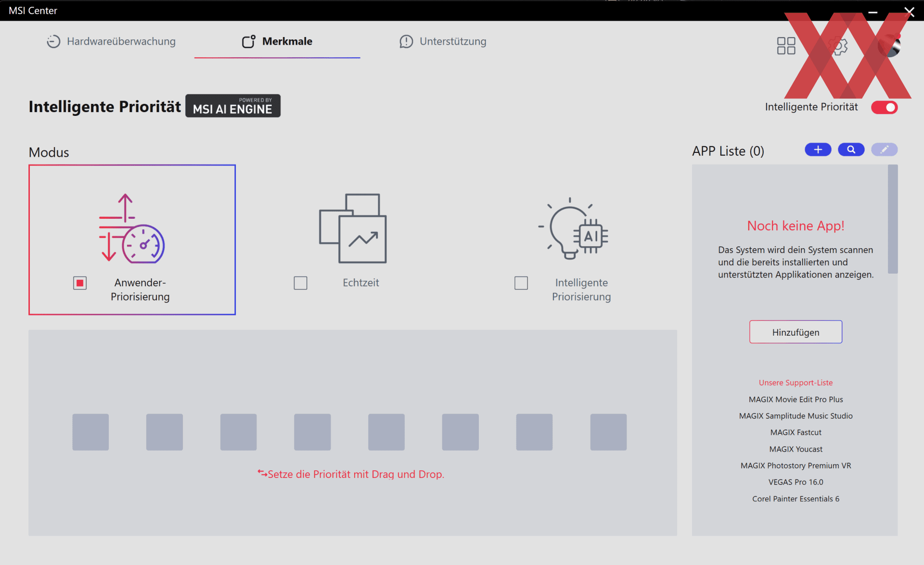The height and width of the screenshot is (565, 924).
Task: Open the Unterstützung tab
Action: click(x=443, y=41)
